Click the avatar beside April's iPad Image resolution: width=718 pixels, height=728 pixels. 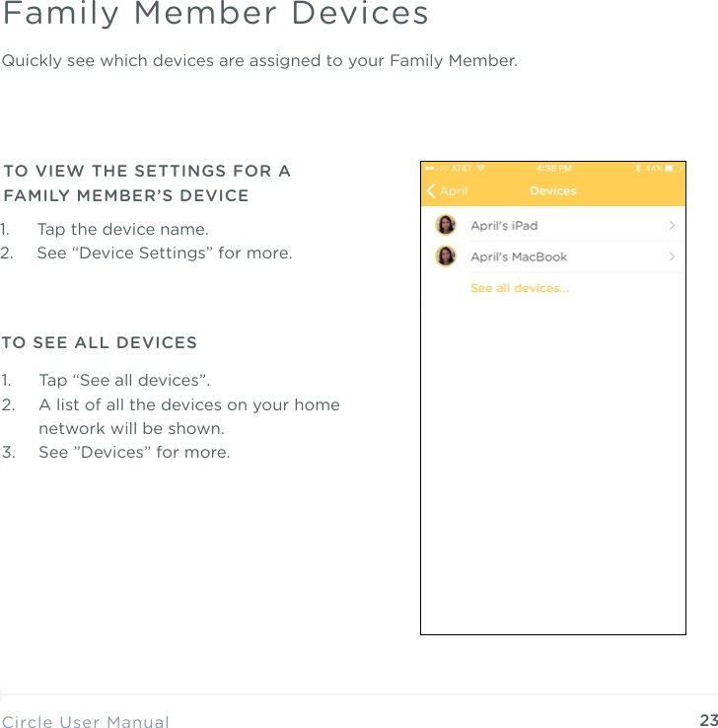[x=446, y=225]
